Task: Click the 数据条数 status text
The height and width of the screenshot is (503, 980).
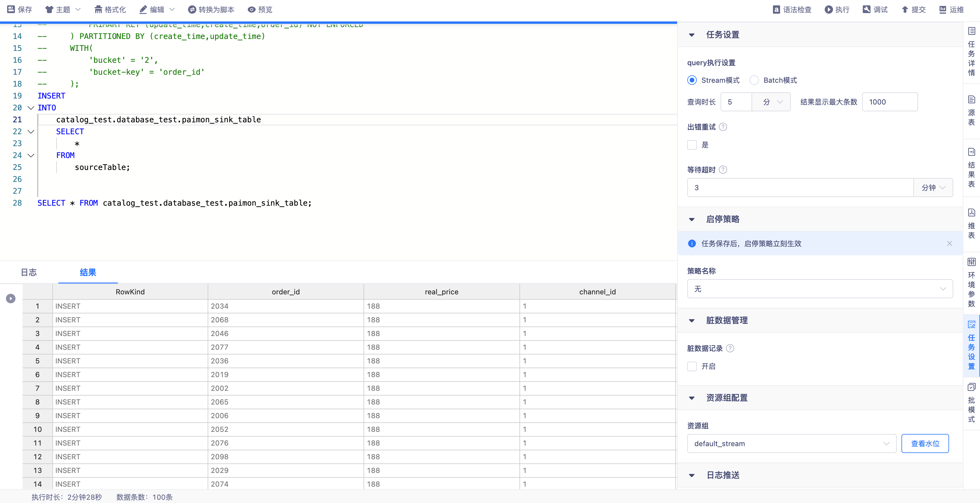Action: (x=144, y=497)
